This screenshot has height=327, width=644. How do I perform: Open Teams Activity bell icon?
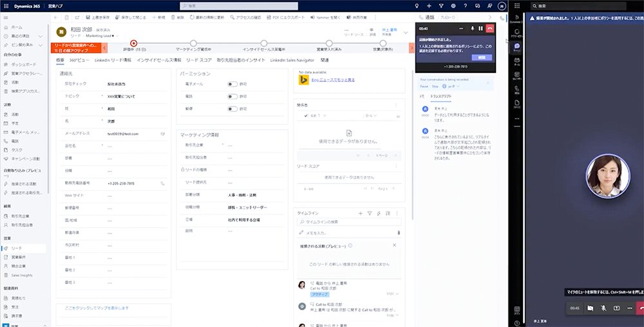point(517,32)
